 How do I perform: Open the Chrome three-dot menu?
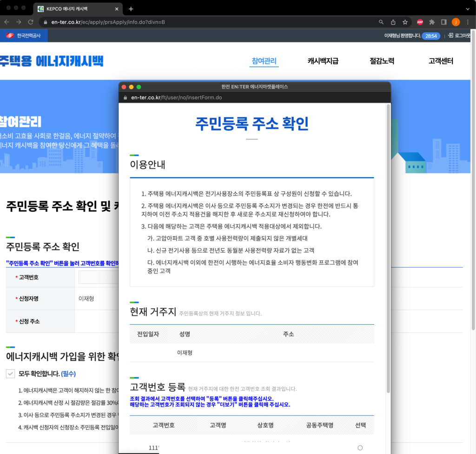[x=468, y=22]
